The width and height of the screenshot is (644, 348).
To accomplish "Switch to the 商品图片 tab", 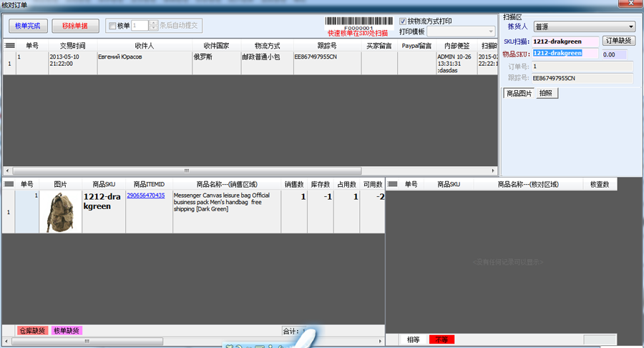I will (x=519, y=93).
